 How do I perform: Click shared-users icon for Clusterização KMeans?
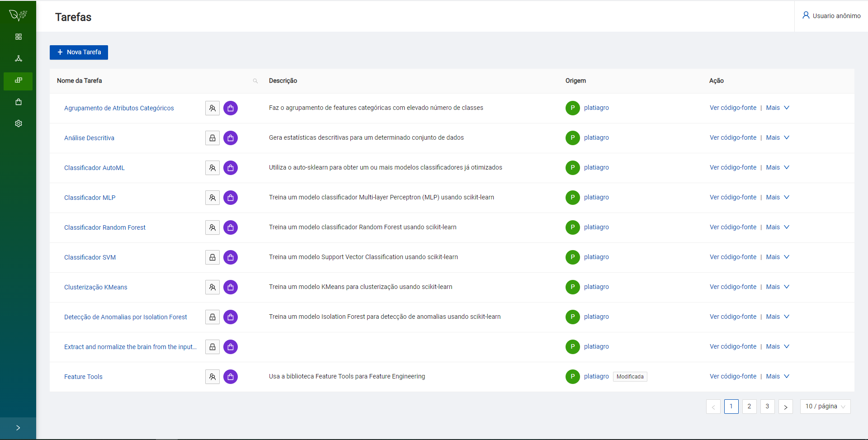(x=212, y=287)
